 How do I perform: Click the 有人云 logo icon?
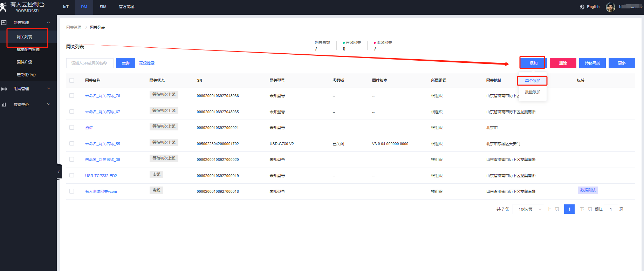point(4,7)
